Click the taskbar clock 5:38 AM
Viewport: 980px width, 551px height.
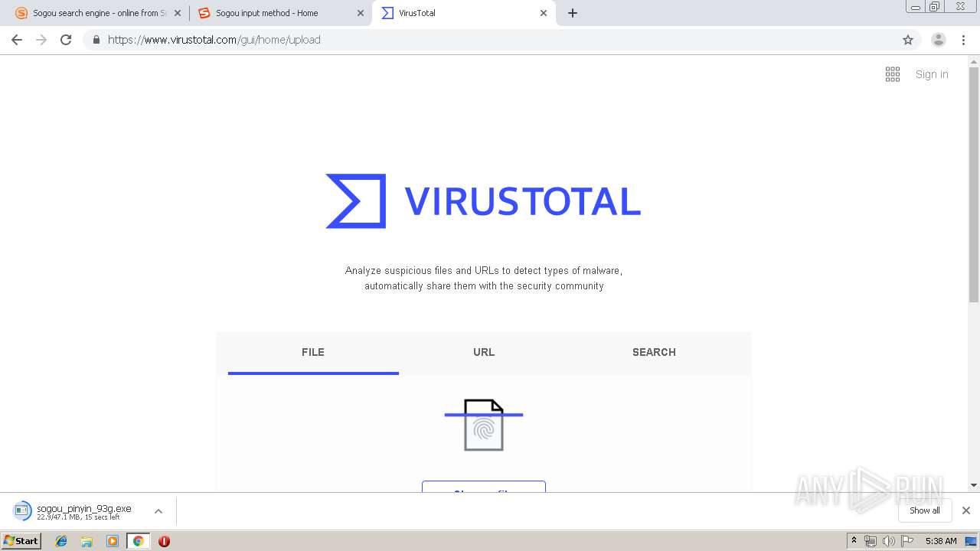(941, 541)
